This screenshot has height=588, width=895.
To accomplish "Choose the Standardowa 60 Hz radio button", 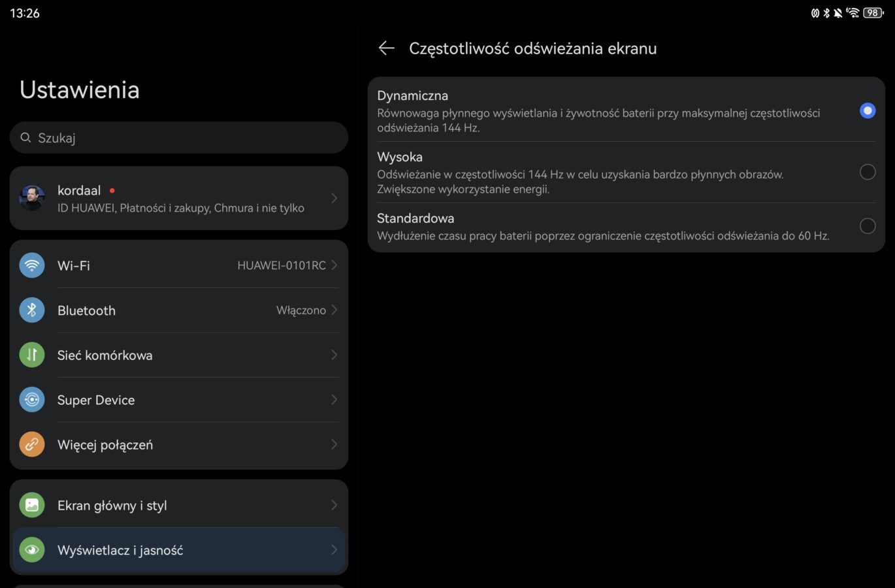I will coord(867,226).
